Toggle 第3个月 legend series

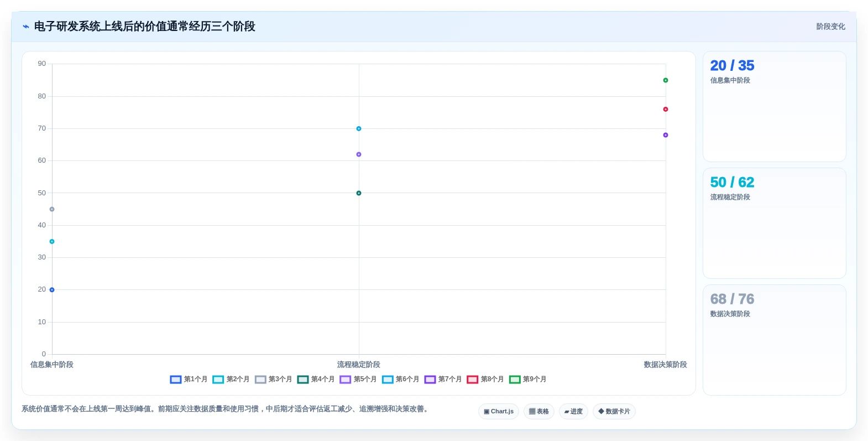coord(273,379)
